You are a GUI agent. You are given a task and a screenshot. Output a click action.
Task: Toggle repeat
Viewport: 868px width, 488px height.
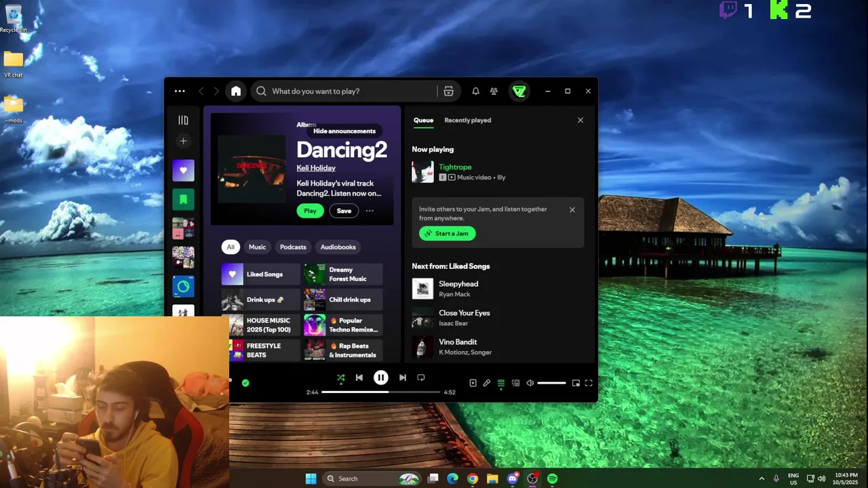click(421, 378)
